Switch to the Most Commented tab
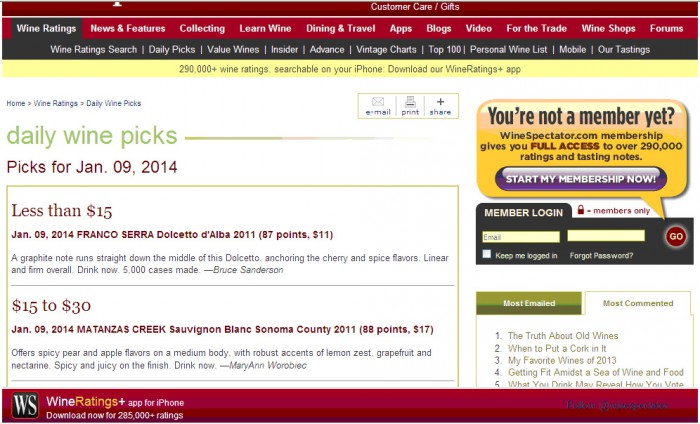 [638, 303]
